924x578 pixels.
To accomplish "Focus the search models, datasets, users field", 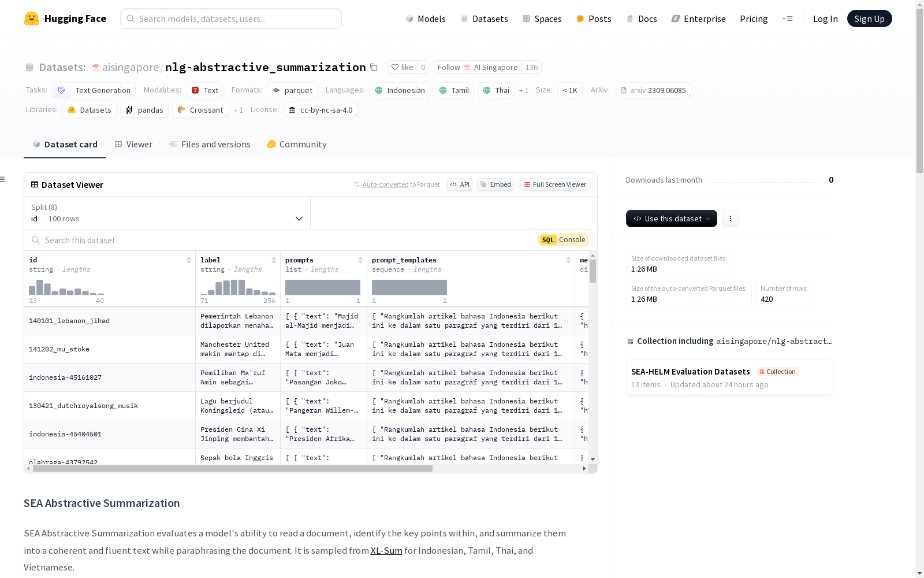I will tap(231, 18).
